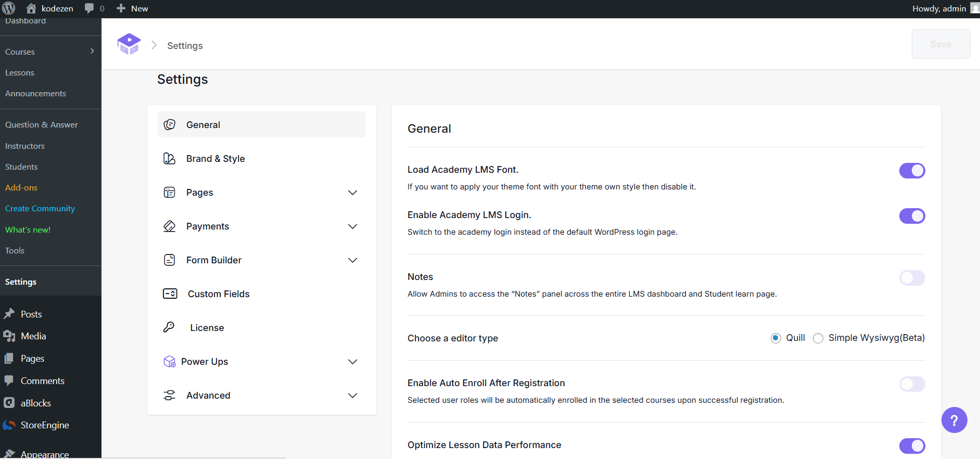Select the Simple Wysiwyg(Beta) radio button
The height and width of the screenshot is (459, 980).
point(818,338)
